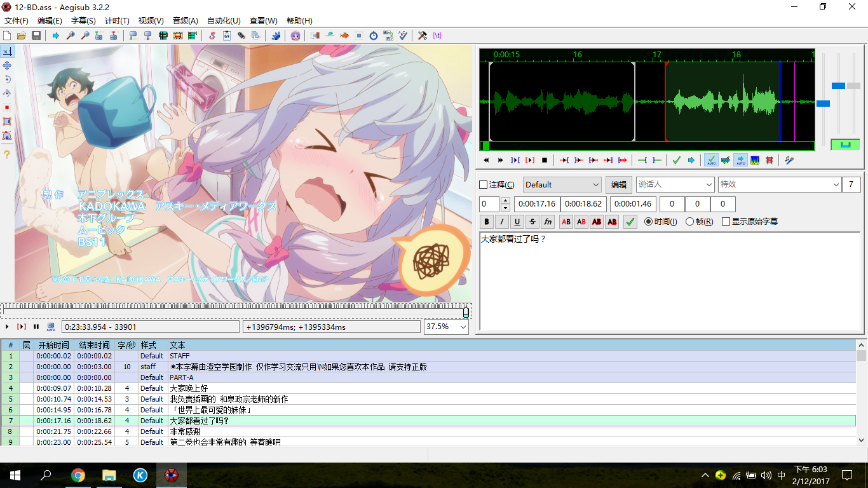Open the 音频 Audio menu

(x=186, y=21)
